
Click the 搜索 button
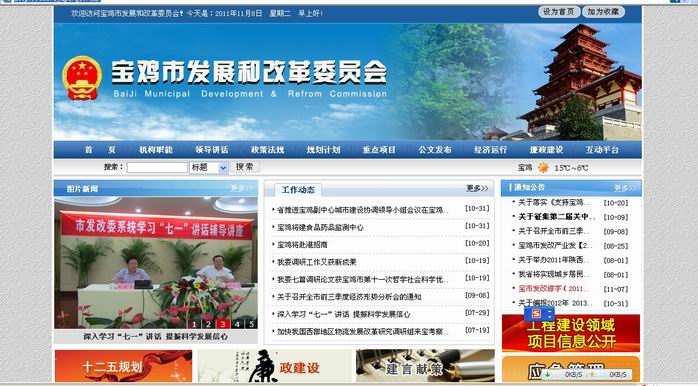244,167
